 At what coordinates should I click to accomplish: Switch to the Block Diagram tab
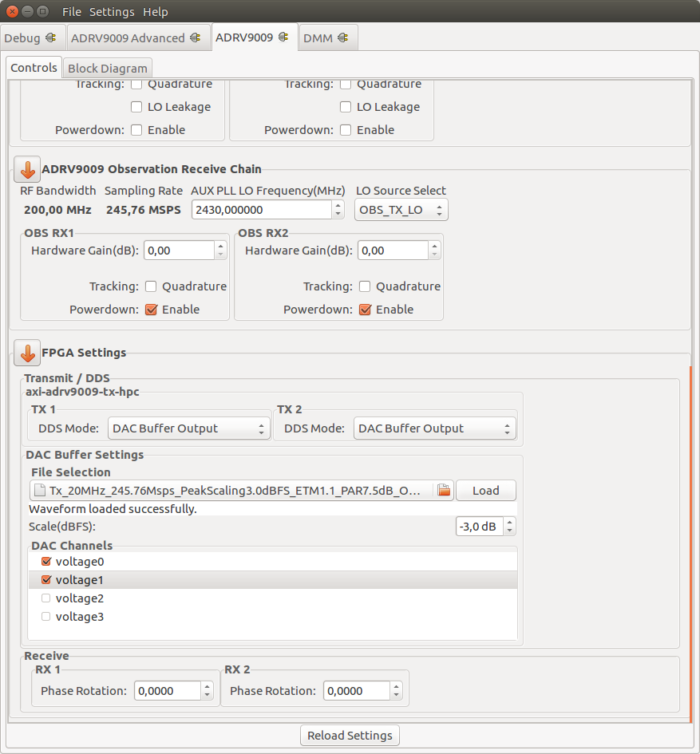coord(107,68)
